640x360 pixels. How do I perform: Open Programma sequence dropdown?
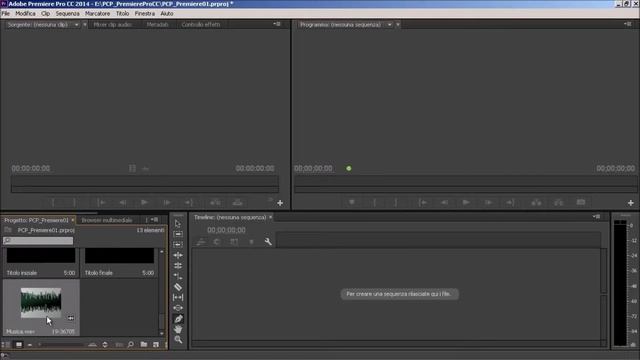(x=390, y=24)
